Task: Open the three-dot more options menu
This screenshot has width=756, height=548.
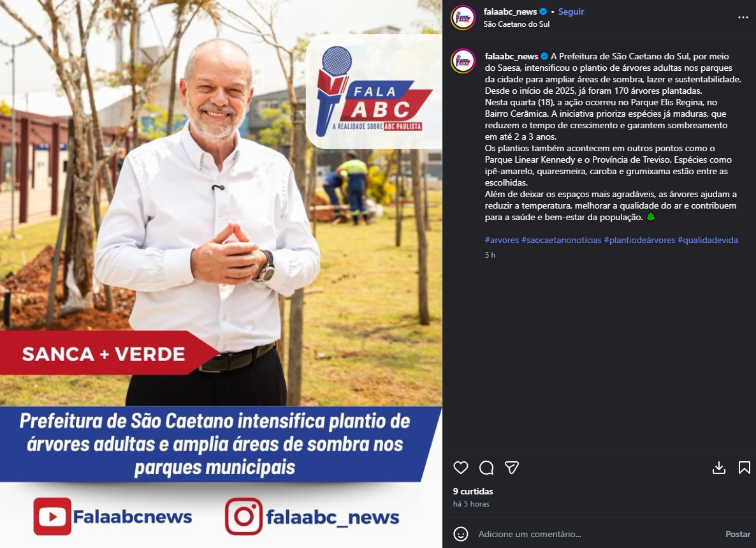Action: coord(743,17)
